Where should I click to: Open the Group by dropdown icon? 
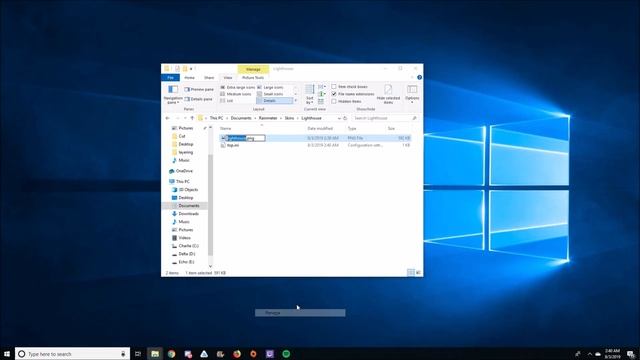point(322,87)
